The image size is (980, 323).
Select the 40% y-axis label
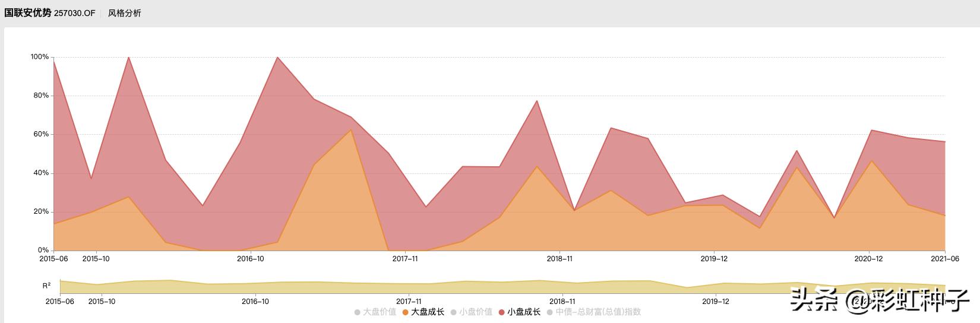click(42, 173)
